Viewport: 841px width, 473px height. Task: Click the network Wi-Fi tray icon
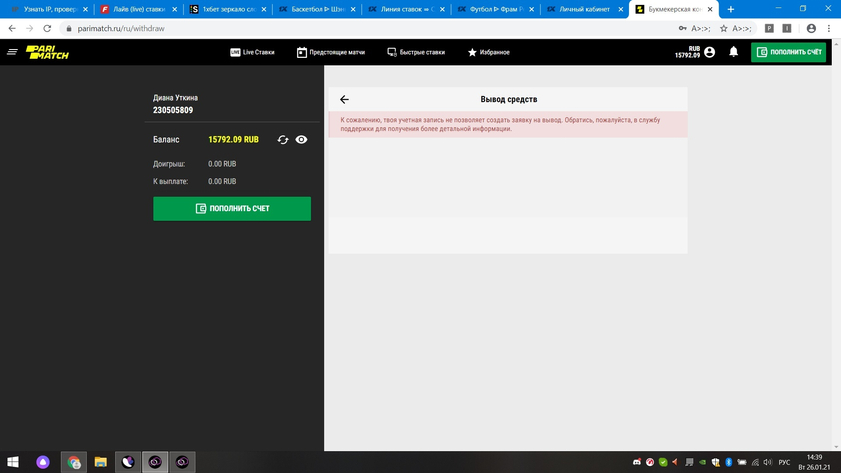tap(755, 462)
